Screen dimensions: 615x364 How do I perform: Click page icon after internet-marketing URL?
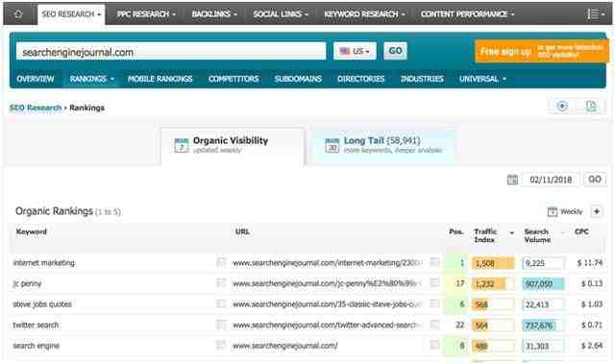tap(434, 262)
